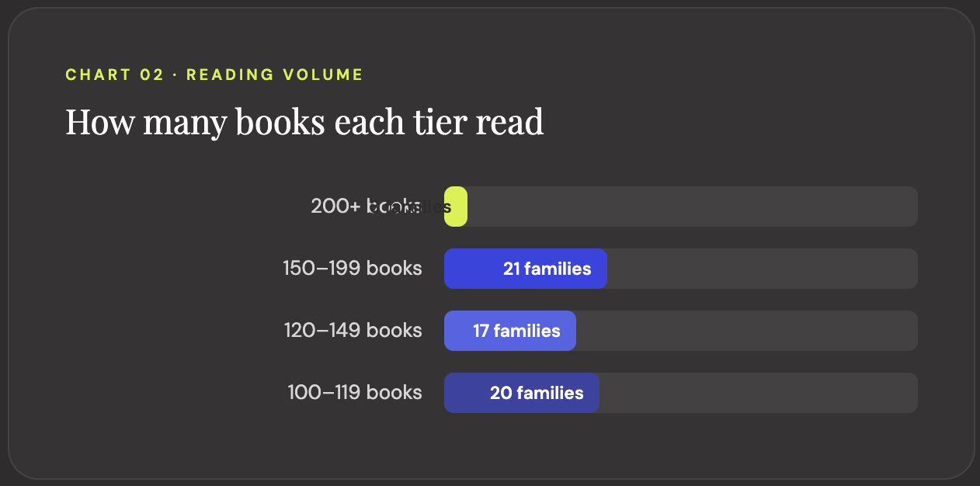Select the "100–119 books" row label
This screenshot has width=980, height=486.
[355, 393]
